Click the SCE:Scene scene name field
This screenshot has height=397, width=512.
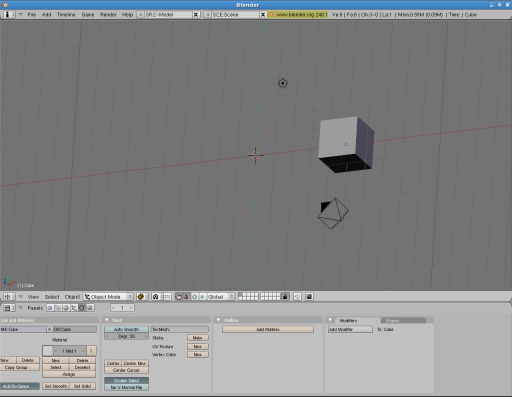[x=235, y=15]
